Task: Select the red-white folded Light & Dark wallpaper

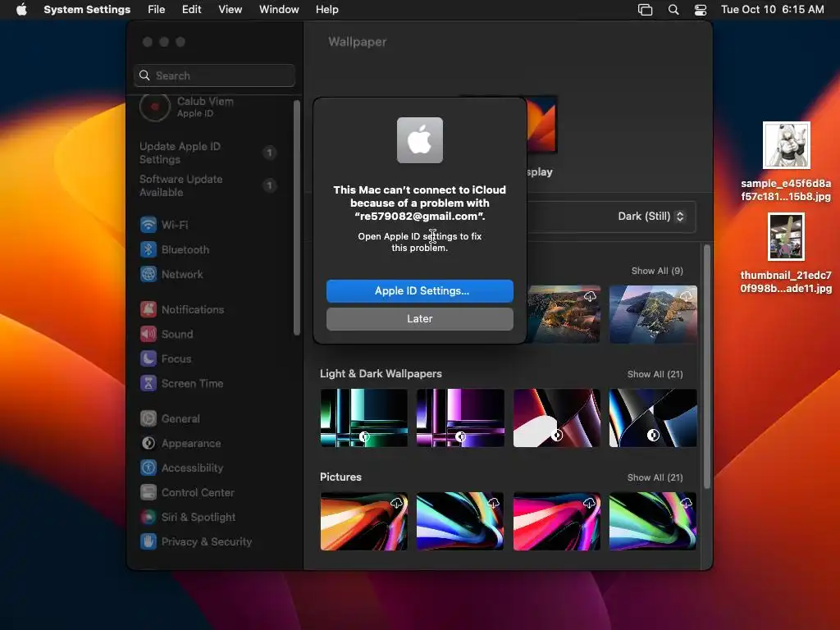Action: click(557, 418)
